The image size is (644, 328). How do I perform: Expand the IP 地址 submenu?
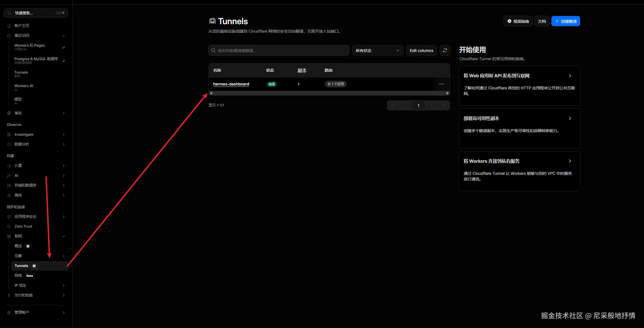64,286
